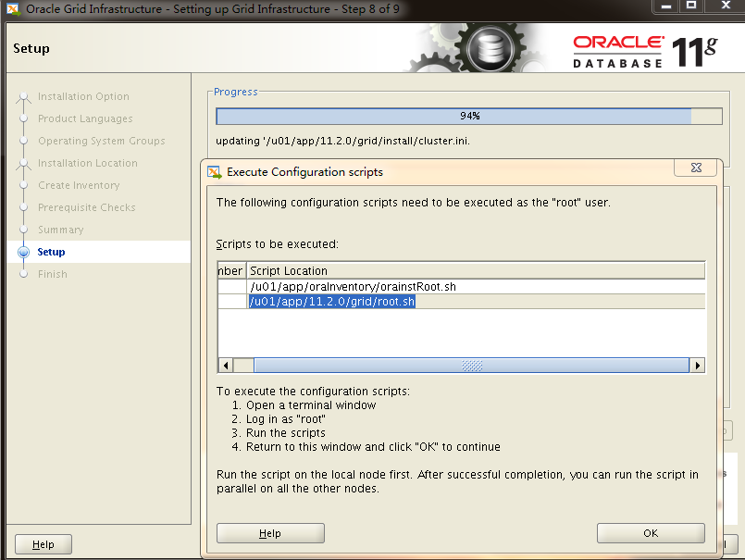Click the updating cluster.ini status text
The height and width of the screenshot is (560, 745).
[x=342, y=141]
